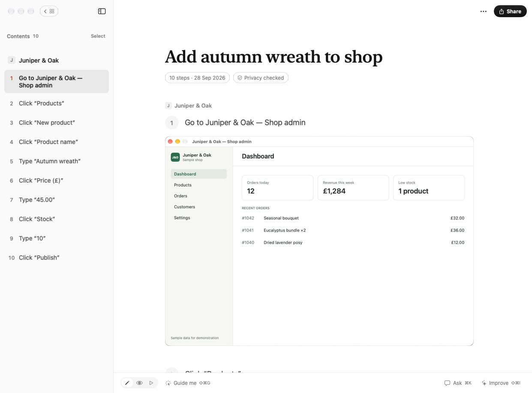Click Sample data for demonstration text
The width and height of the screenshot is (532, 393).
195,338
